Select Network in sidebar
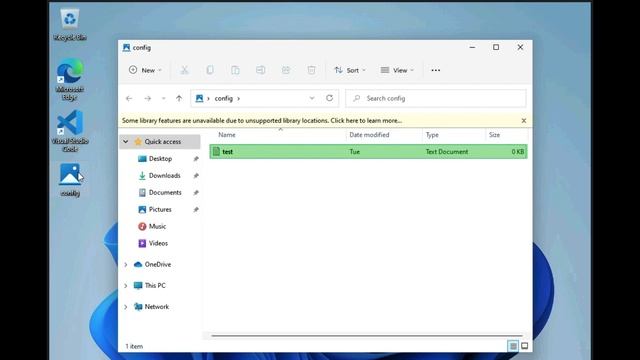 click(x=156, y=307)
